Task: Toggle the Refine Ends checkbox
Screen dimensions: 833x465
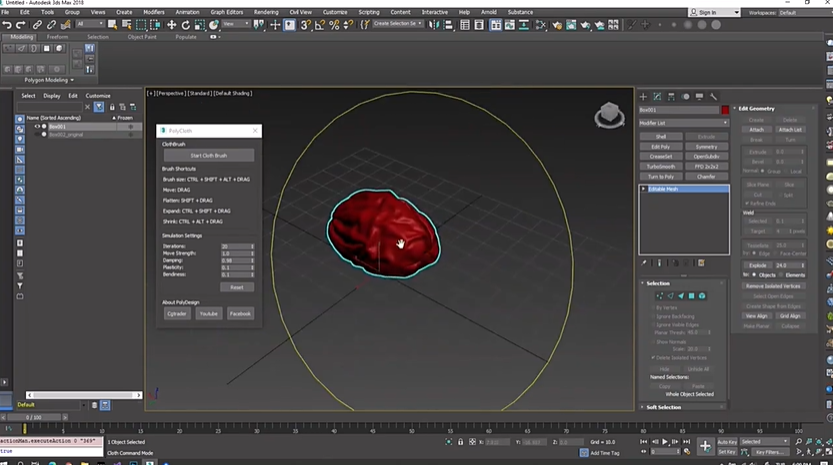Action: (747, 204)
